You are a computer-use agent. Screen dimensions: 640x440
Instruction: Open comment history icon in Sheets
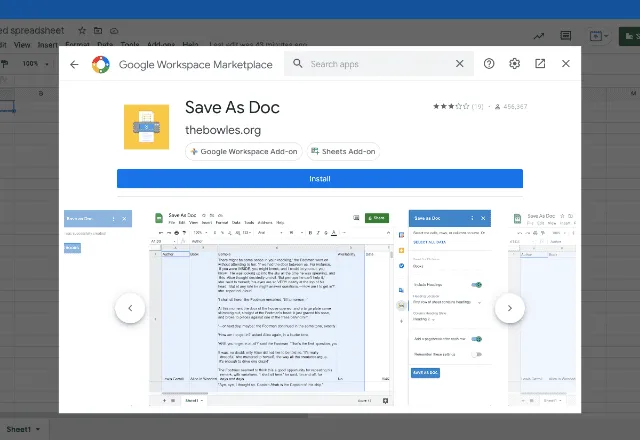tap(566, 36)
